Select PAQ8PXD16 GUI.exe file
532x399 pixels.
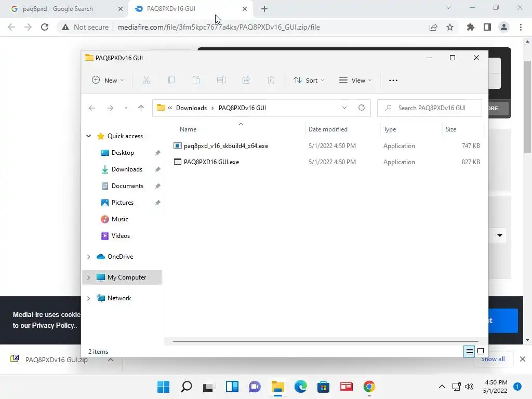[211, 162]
